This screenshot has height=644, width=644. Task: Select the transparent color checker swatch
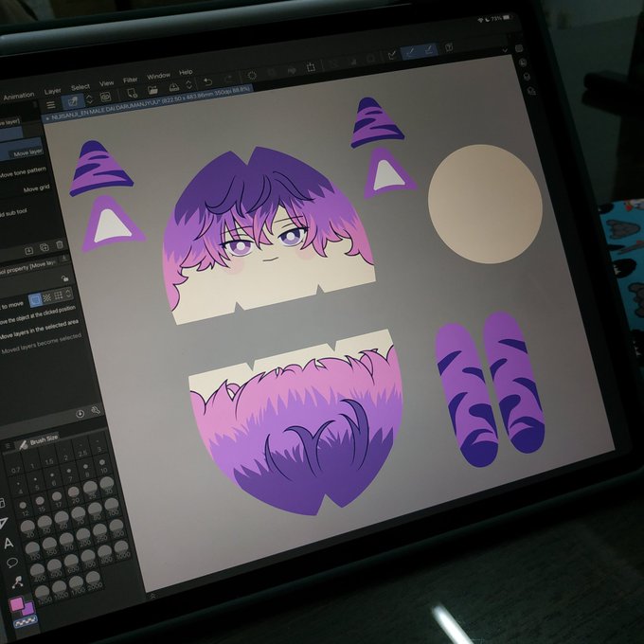pyautogui.click(x=26, y=622)
